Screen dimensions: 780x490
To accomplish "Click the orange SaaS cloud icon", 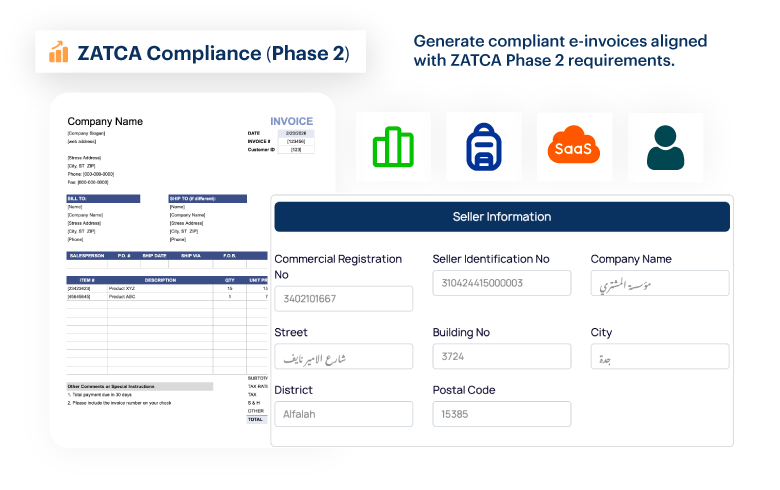I will click(574, 145).
